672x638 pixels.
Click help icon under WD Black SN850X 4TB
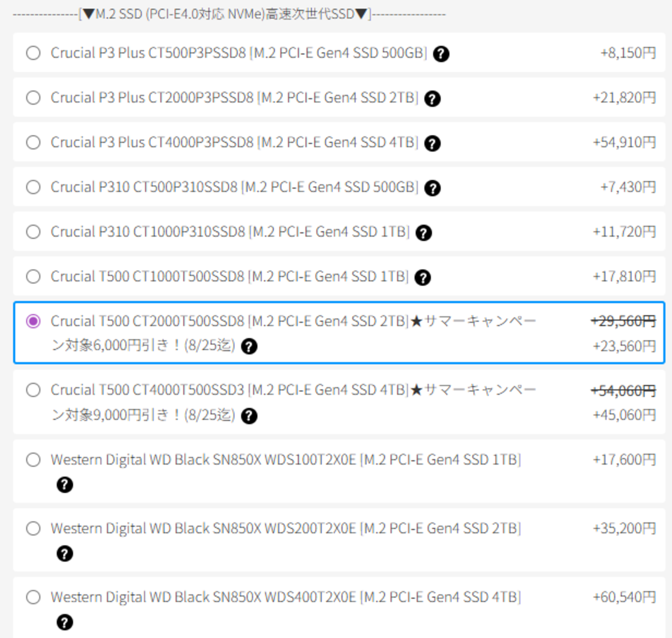click(65, 622)
